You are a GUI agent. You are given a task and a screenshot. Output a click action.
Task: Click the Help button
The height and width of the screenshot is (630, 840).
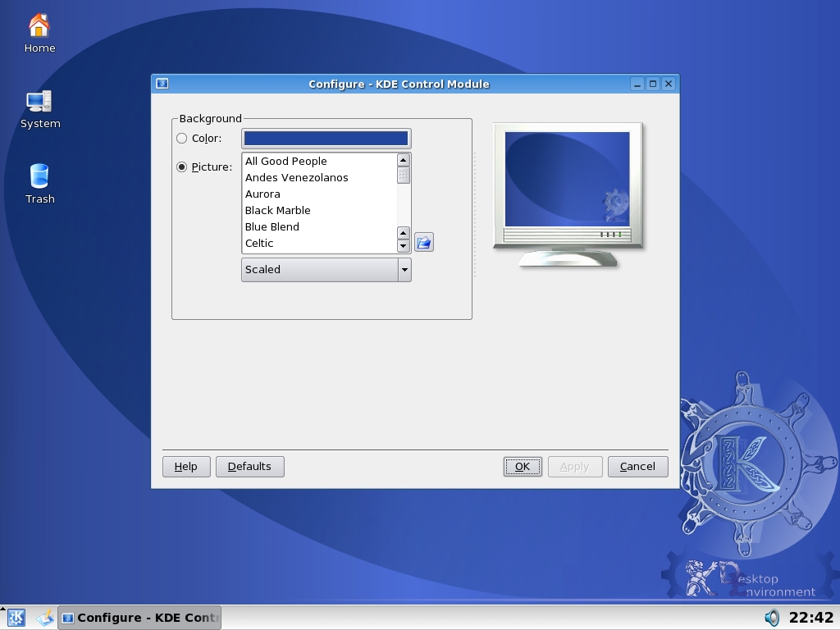pyautogui.click(x=186, y=467)
